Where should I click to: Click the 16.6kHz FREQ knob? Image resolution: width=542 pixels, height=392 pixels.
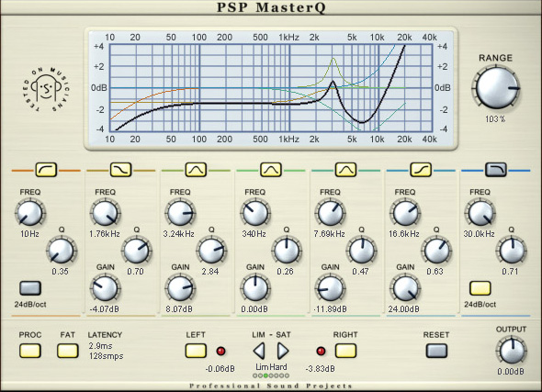(x=405, y=213)
